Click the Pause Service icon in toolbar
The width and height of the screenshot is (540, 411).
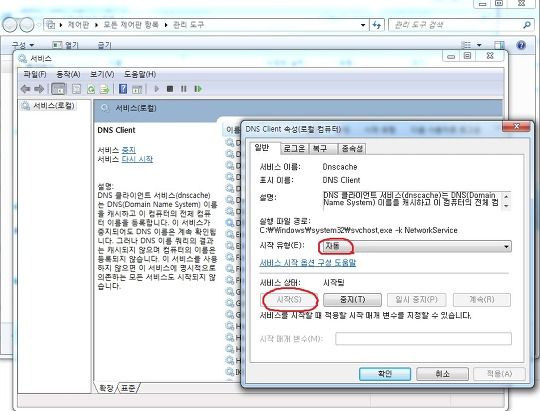tap(184, 89)
